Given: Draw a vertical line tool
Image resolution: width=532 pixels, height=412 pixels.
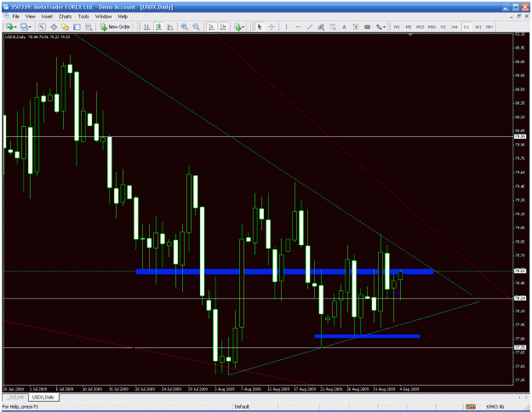Looking at the screenshot, I should (286, 26).
